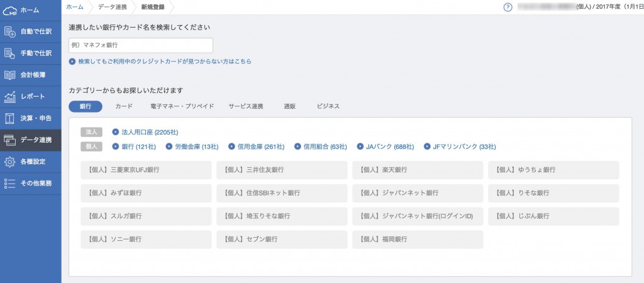
Task: Select 【個人】埼玉りそな銀行
Action: pos(282,216)
